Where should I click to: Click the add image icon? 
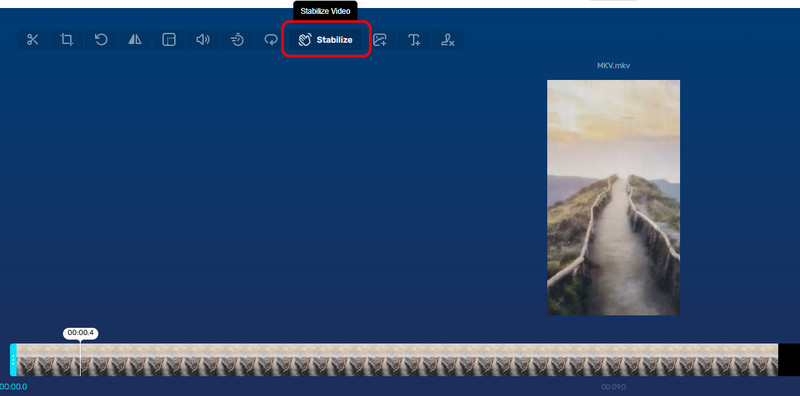(x=380, y=40)
